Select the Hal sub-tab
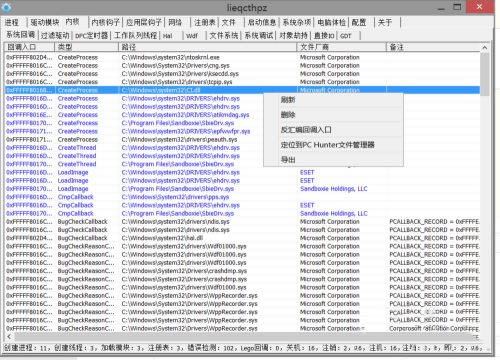 click(167, 36)
